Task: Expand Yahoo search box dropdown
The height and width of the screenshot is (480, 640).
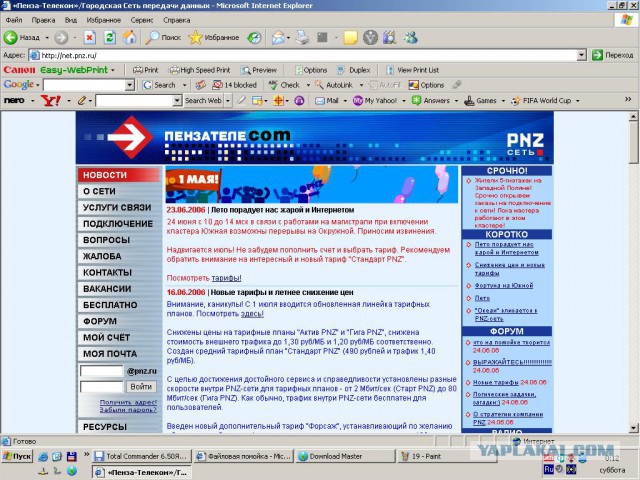Action: (x=177, y=100)
